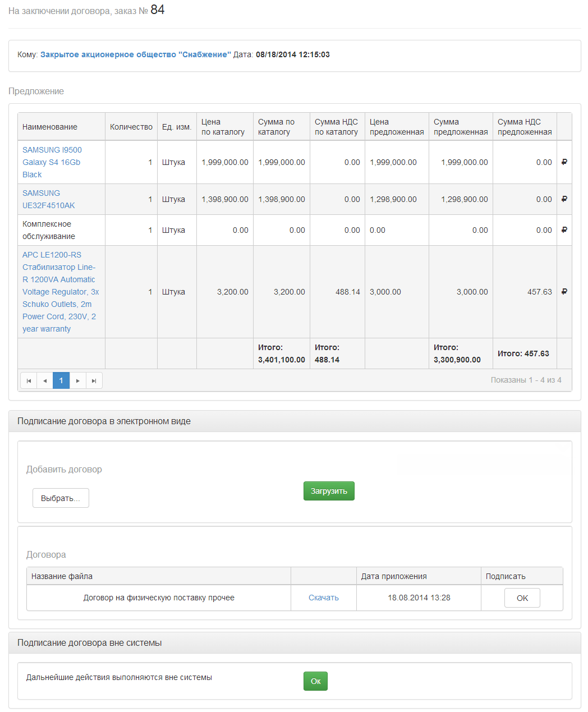Sort by the Ед. изм. column header
The image size is (588, 712).
click(x=177, y=127)
